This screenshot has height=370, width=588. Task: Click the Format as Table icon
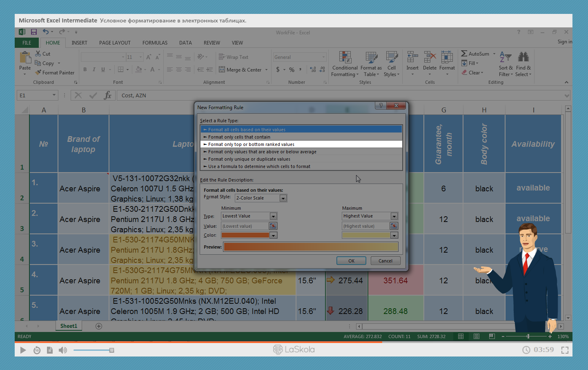371,58
